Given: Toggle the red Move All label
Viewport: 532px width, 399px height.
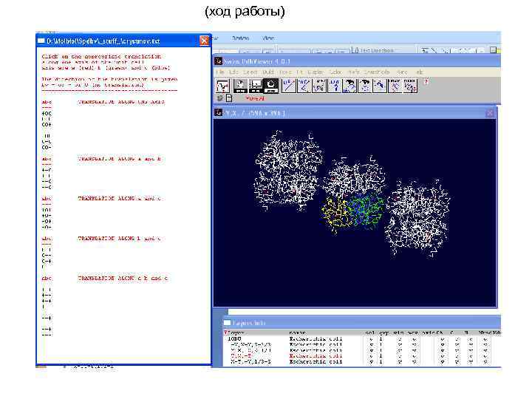Looking at the screenshot, I should [x=255, y=98].
